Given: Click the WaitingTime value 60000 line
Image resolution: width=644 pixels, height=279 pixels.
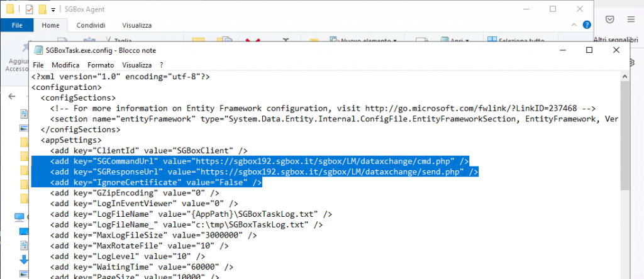Looking at the screenshot, I should 142,267.
